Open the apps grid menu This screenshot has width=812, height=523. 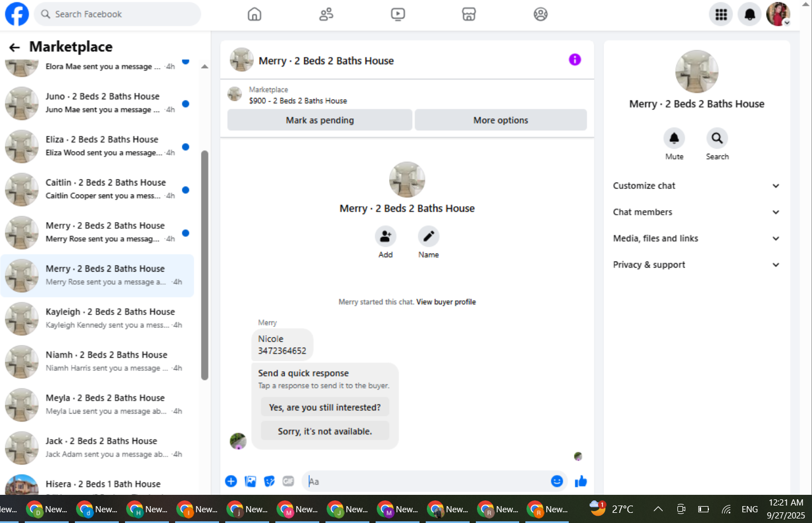721,14
